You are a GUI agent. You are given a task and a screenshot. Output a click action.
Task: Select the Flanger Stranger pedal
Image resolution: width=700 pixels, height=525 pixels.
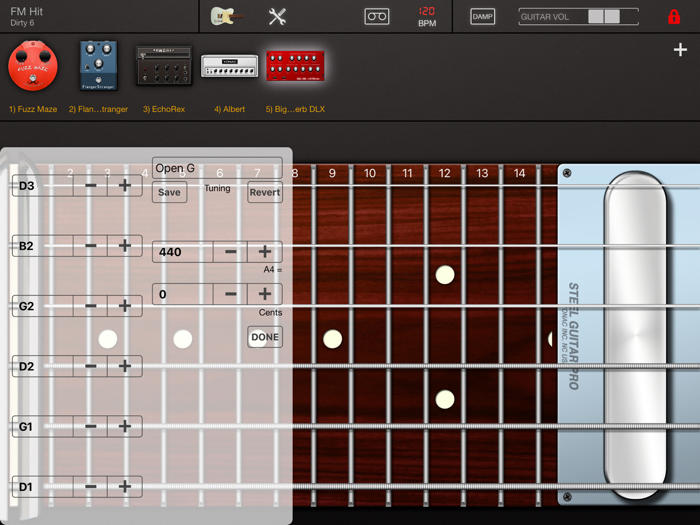98,66
